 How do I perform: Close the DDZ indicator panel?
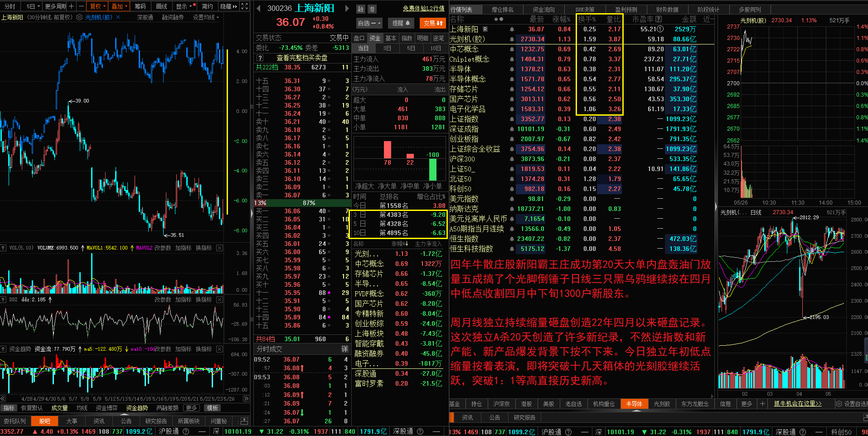point(220,299)
